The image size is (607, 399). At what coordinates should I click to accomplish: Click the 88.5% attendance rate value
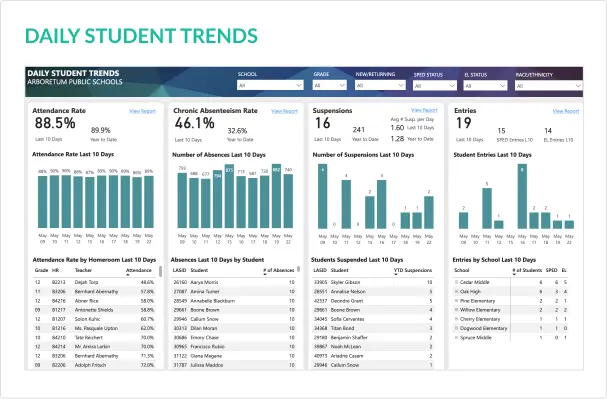tap(55, 123)
